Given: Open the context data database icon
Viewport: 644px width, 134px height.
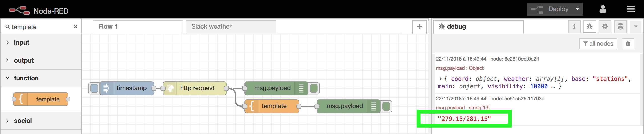Looking at the screenshot, I should [620, 27].
